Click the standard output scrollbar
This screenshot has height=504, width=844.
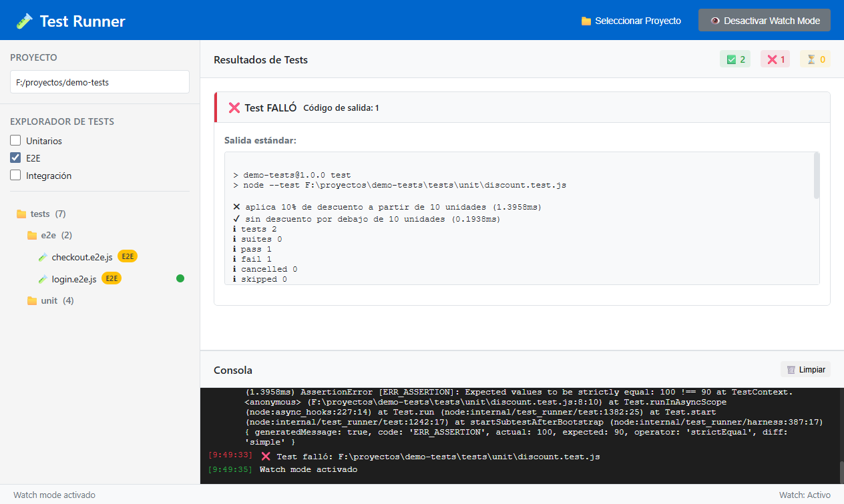817,176
